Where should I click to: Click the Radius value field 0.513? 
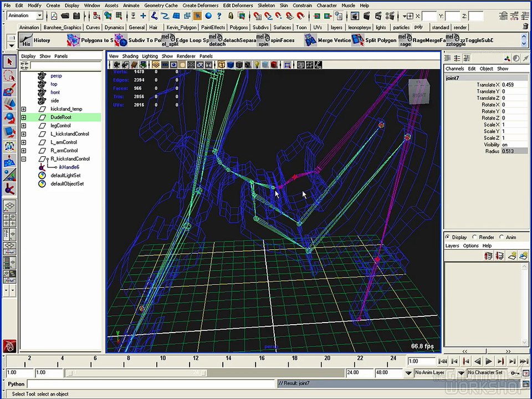pos(514,151)
